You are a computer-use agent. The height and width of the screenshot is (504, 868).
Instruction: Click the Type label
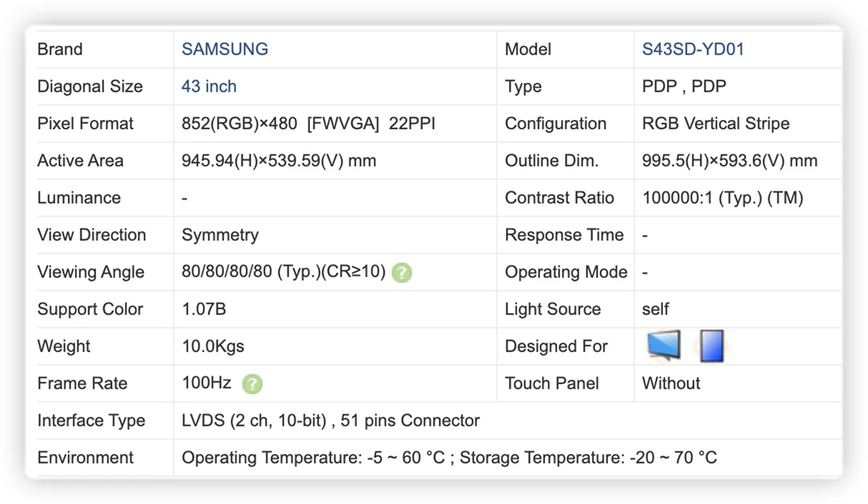pos(523,87)
